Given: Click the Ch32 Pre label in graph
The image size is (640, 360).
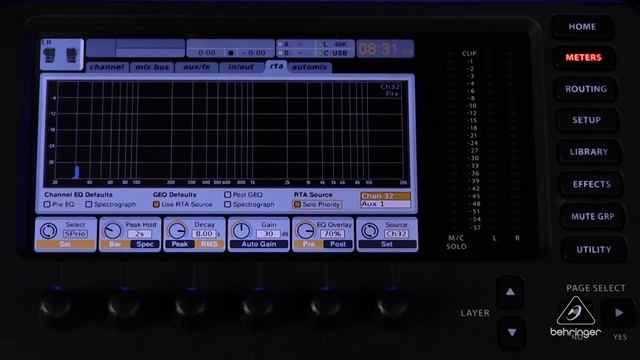Looking at the screenshot, I should [x=390, y=90].
